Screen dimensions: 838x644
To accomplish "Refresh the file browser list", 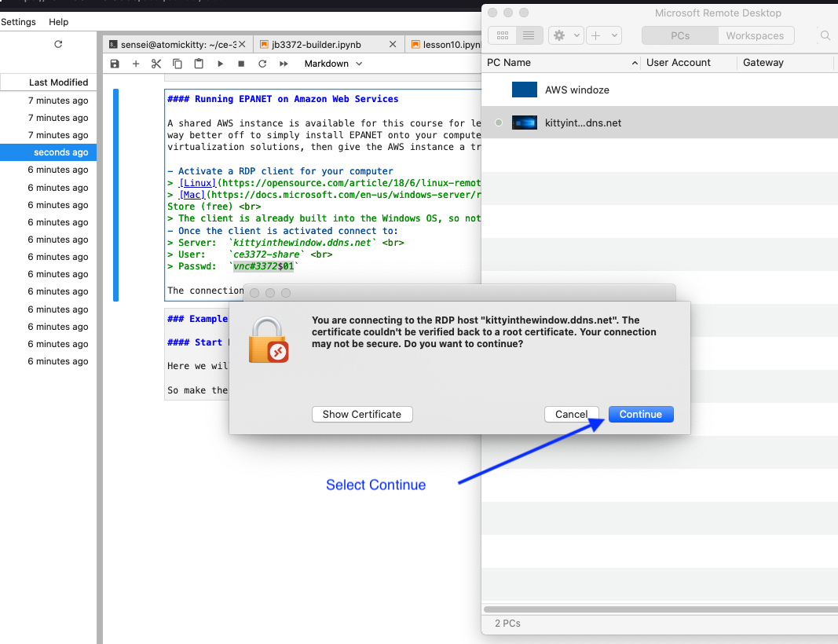I will (x=58, y=44).
